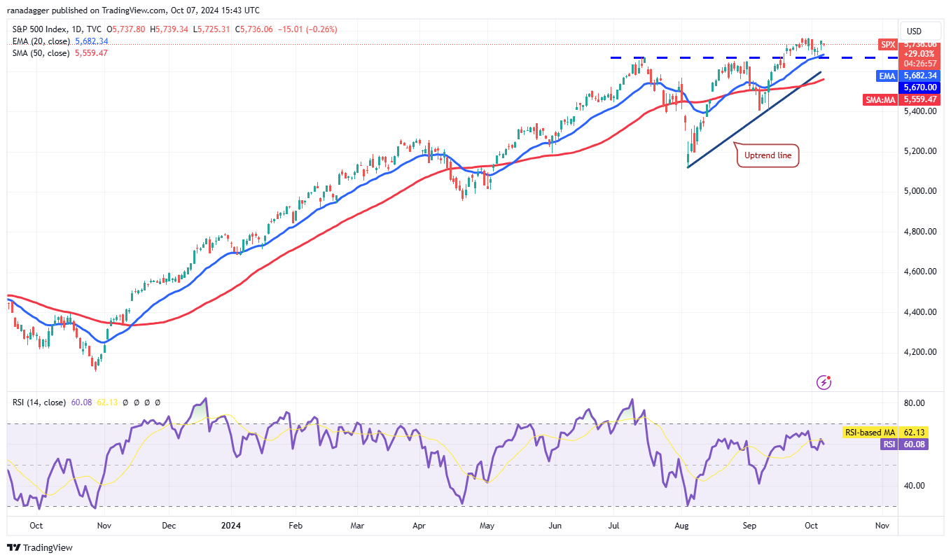Click the lightning bolt event icon
Screen dimensions: 951x560
point(824,382)
